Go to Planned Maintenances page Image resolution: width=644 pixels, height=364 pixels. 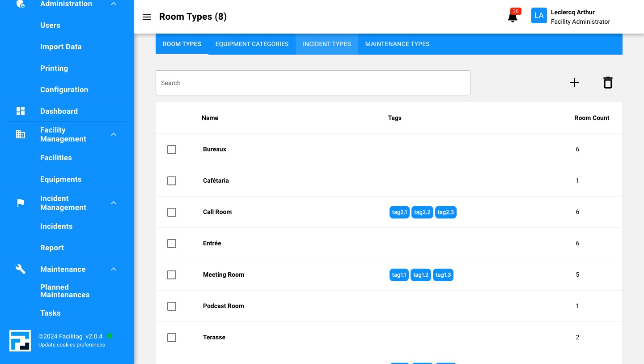tap(65, 291)
